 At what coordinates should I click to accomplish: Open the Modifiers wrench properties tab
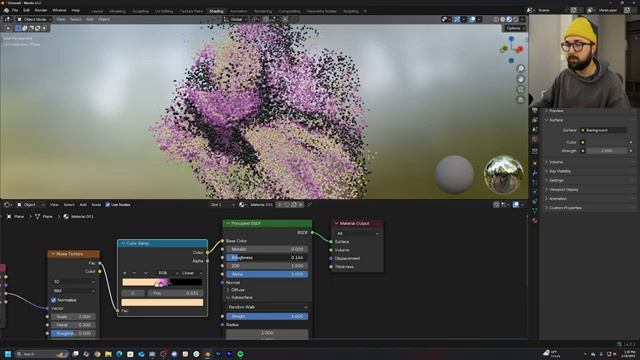coord(535,173)
